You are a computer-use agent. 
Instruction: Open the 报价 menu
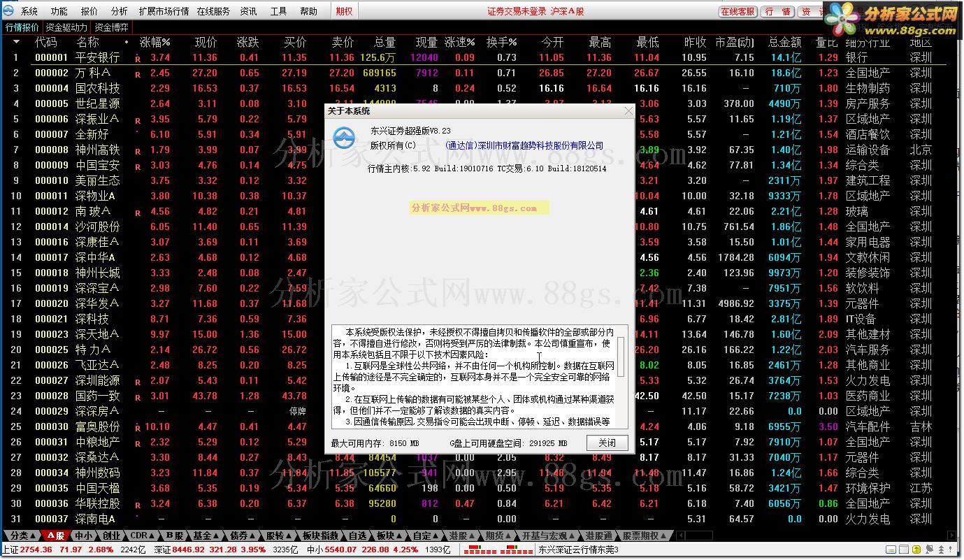coord(89,11)
